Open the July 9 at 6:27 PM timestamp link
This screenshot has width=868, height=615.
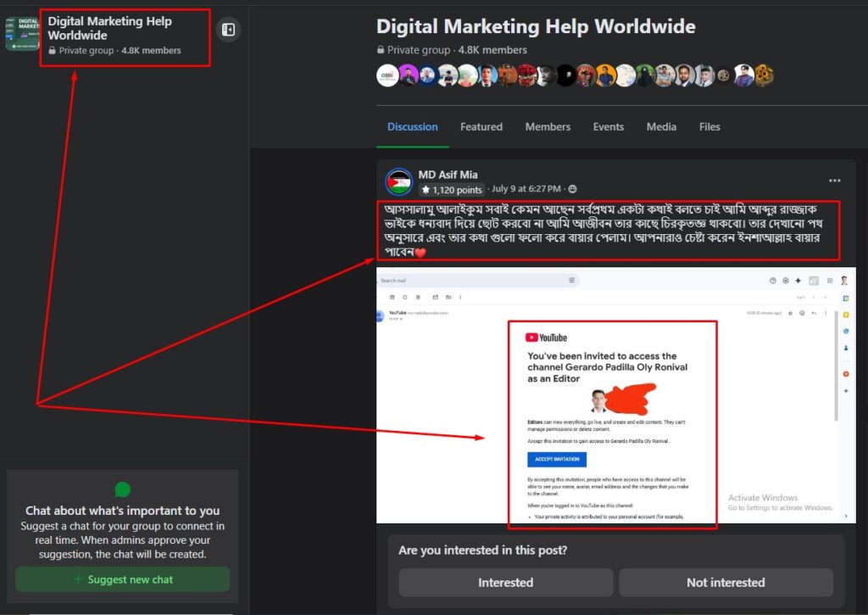tap(526, 188)
